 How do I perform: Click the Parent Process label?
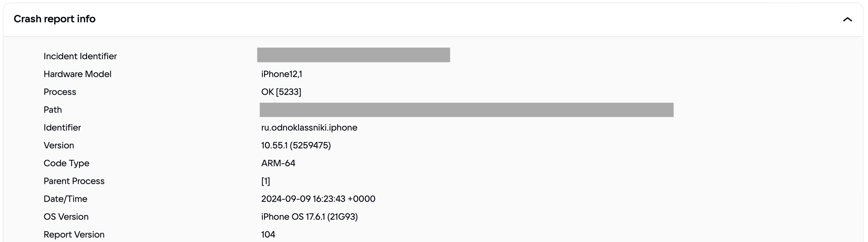click(x=74, y=181)
